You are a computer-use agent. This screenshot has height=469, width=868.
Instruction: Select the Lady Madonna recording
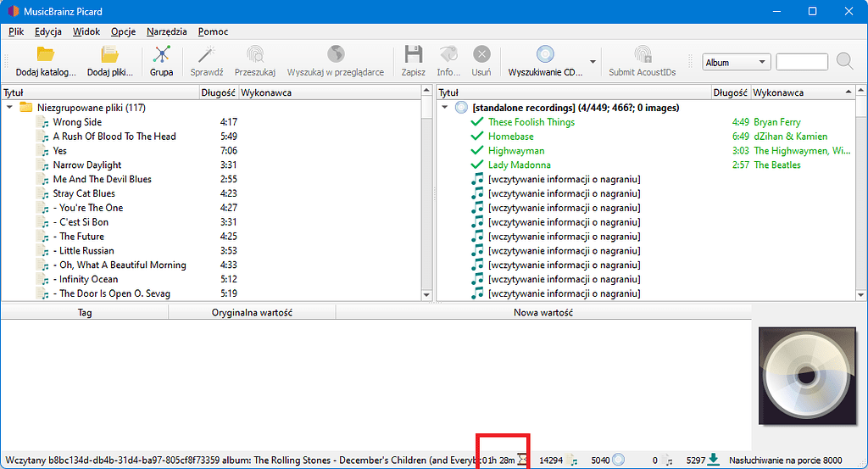[x=520, y=165]
